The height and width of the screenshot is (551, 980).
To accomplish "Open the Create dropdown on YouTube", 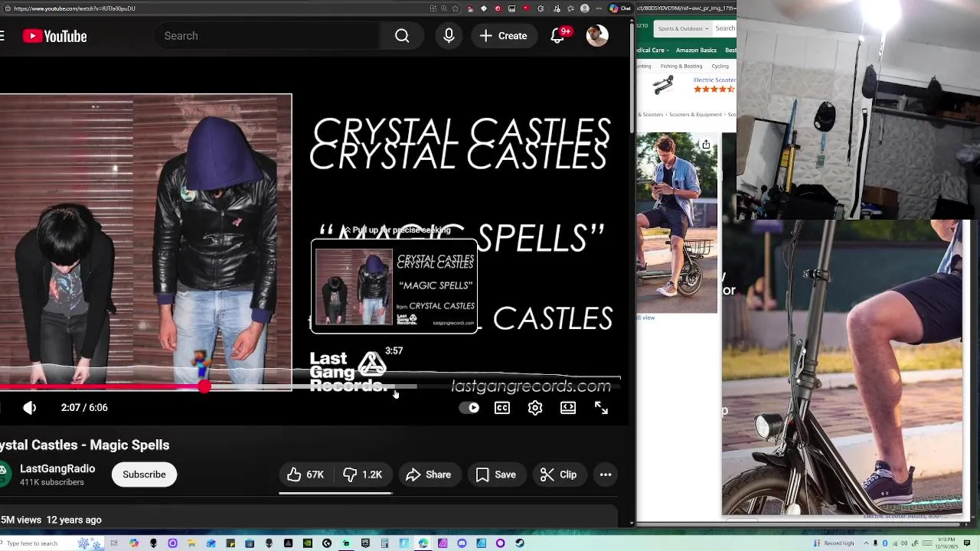I will click(x=503, y=36).
